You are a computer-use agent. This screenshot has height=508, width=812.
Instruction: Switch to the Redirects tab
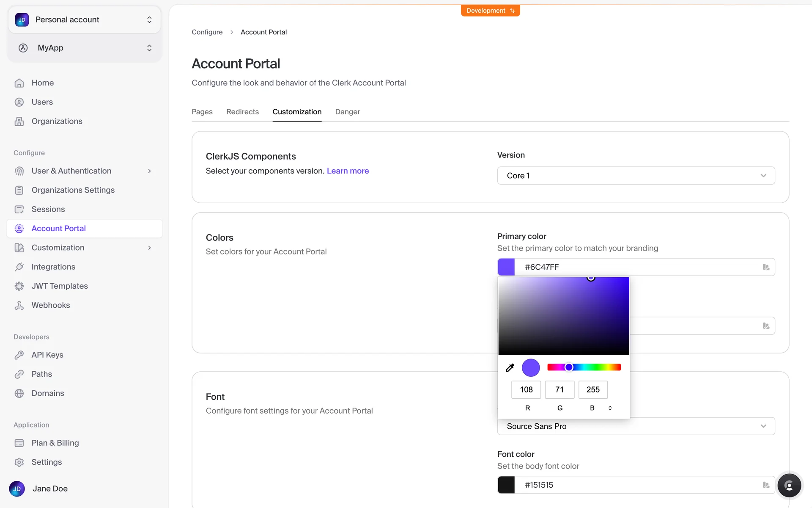coord(242,112)
